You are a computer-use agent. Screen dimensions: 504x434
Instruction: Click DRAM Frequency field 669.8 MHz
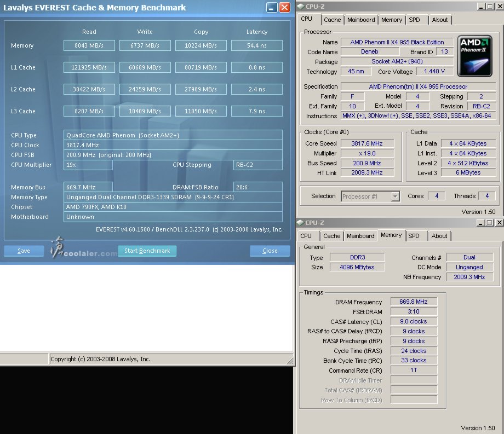click(414, 302)
